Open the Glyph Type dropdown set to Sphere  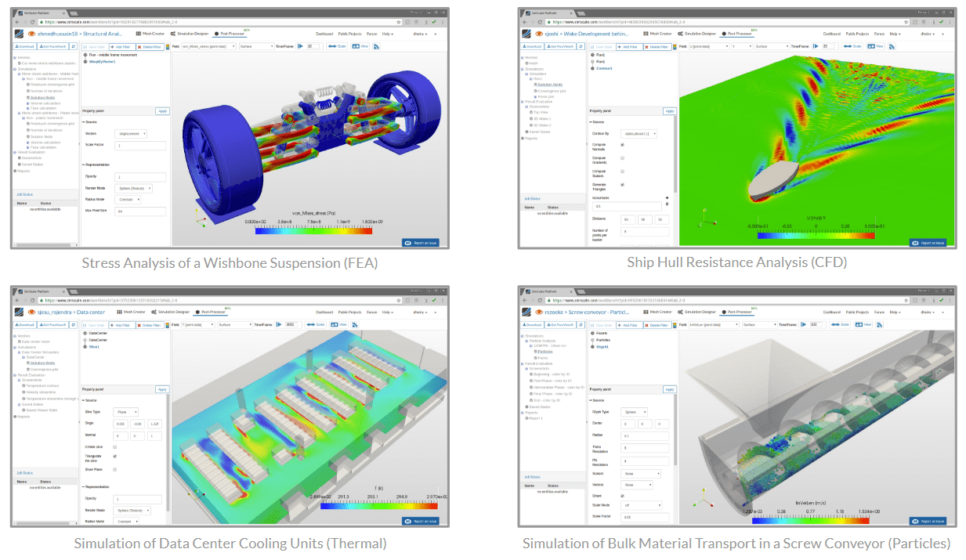pos(634,412)
